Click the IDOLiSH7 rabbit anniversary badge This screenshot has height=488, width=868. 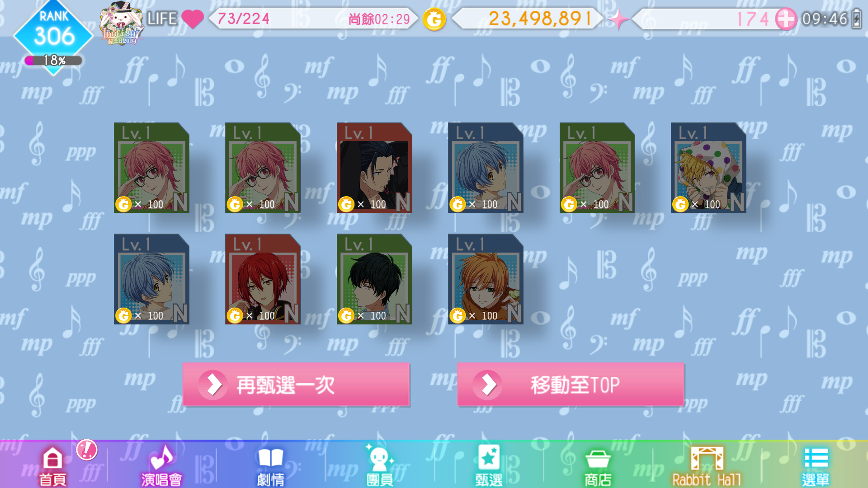[121, 23]
